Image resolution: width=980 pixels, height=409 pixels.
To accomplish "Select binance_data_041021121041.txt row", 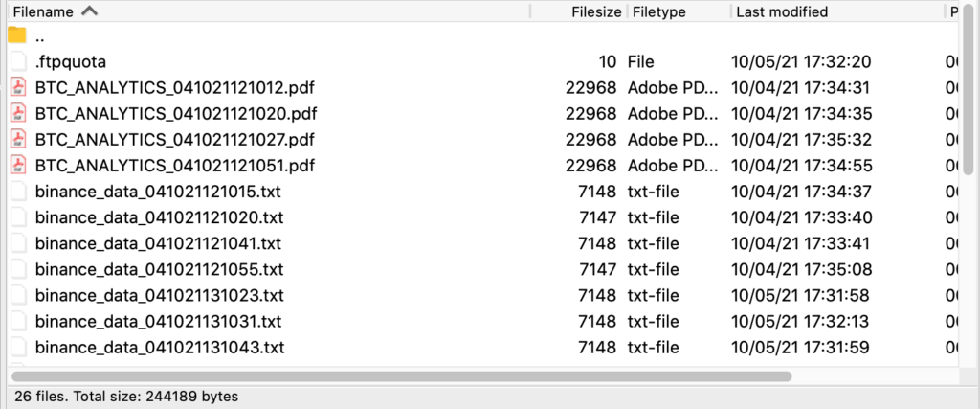I will tap(482, 243).
